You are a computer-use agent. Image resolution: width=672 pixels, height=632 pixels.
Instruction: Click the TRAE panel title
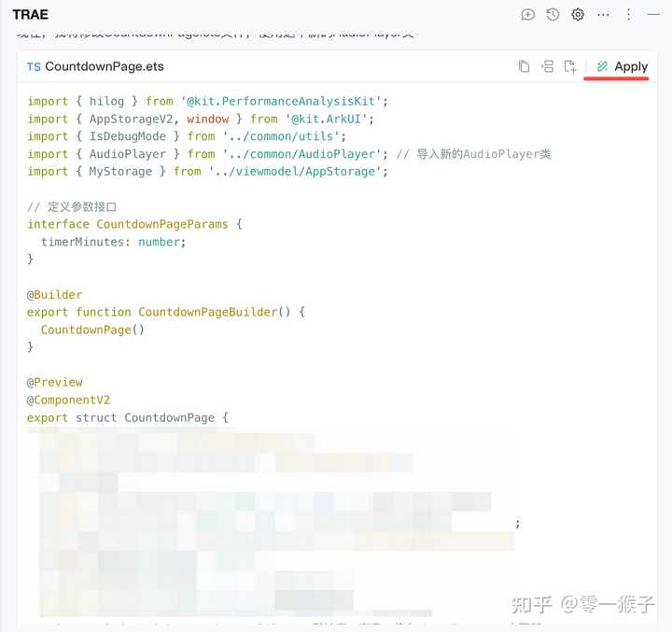(x=30, y=15)
